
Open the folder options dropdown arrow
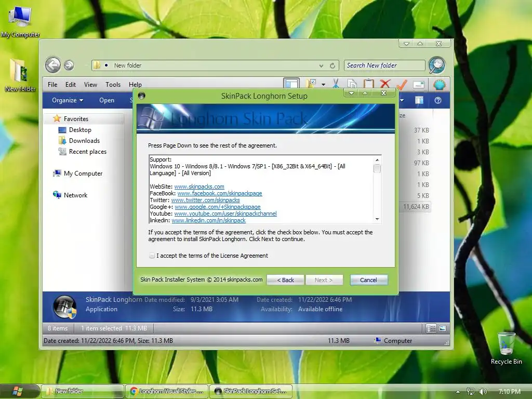[x=323, y=84]
